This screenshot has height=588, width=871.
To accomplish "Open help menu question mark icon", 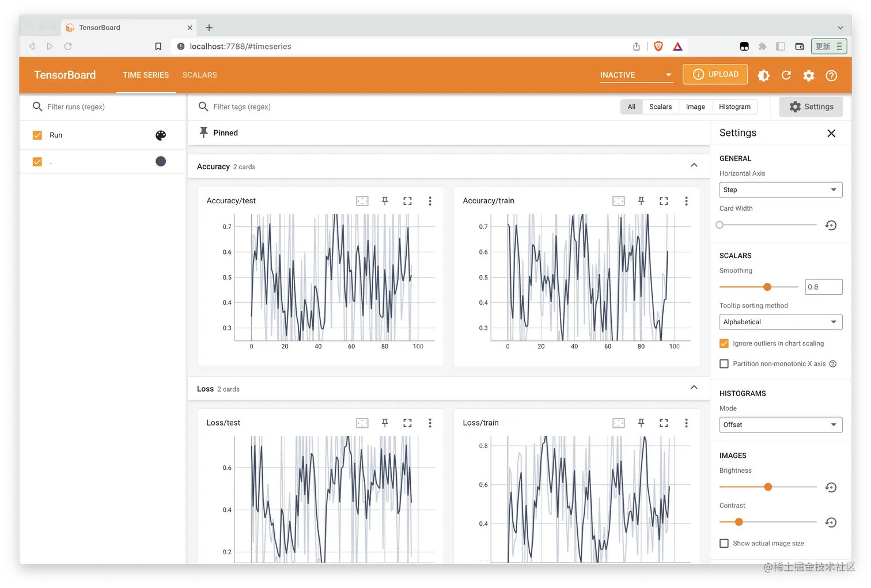I will tap(831, 75).
